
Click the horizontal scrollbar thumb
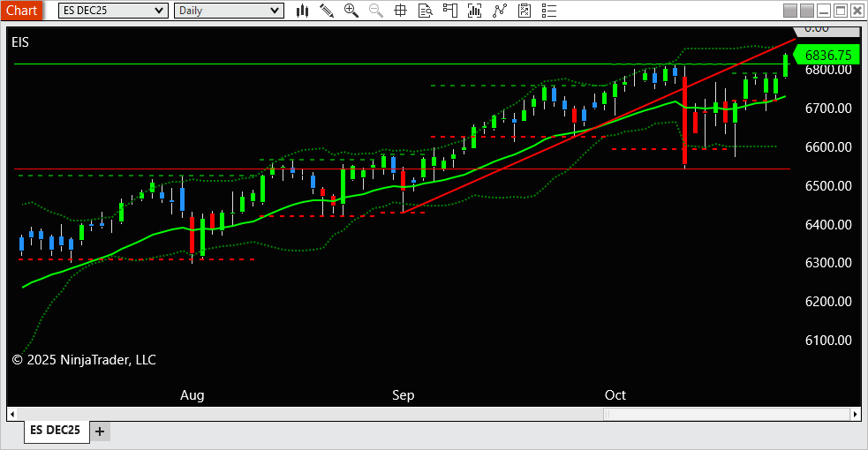tap(727, 414)
